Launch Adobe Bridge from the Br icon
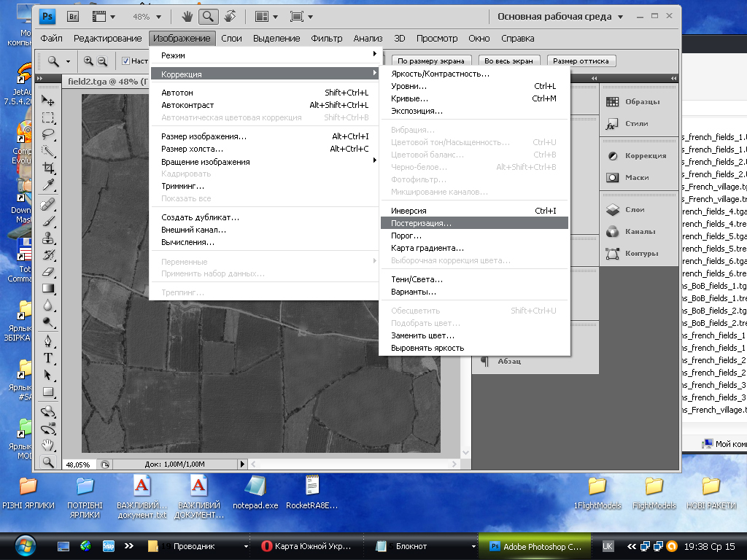This screenshot has height=560, width=747. [x=73, y=16]
